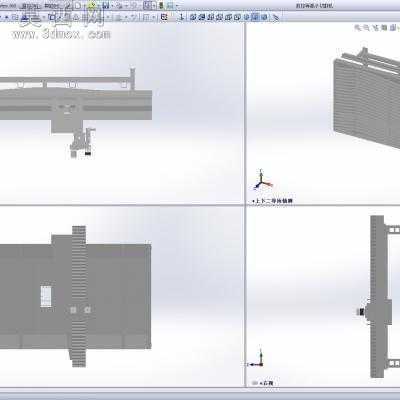Click the right view name label
The image size is (400, 400).
coord(266,383)
